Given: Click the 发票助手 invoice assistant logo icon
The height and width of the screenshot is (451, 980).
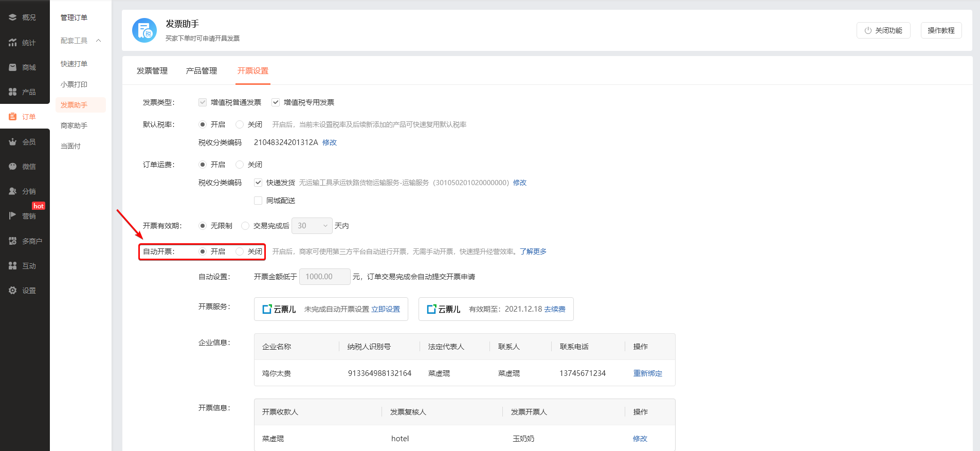Looking at the screenshot, I should (144, 30).
